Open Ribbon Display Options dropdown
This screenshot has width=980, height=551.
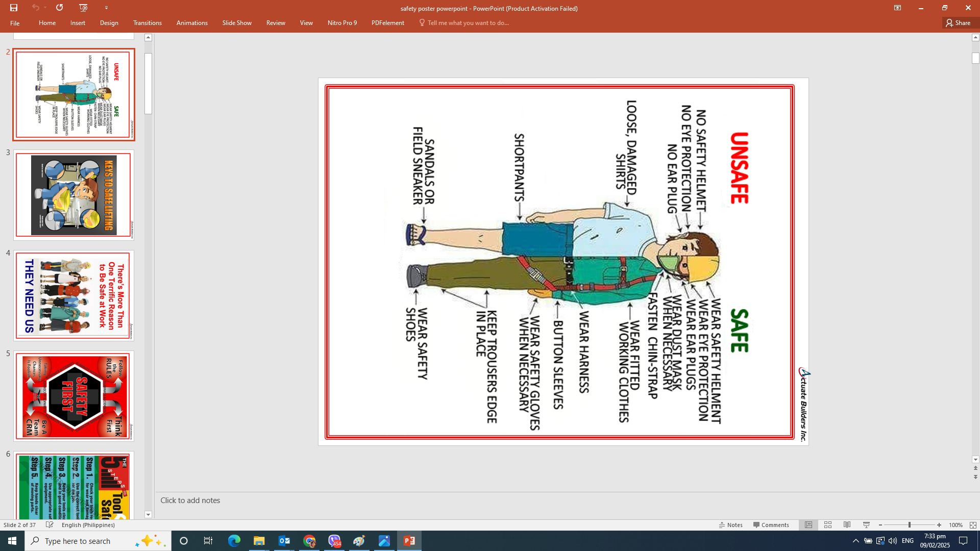[x=897, y=8]
